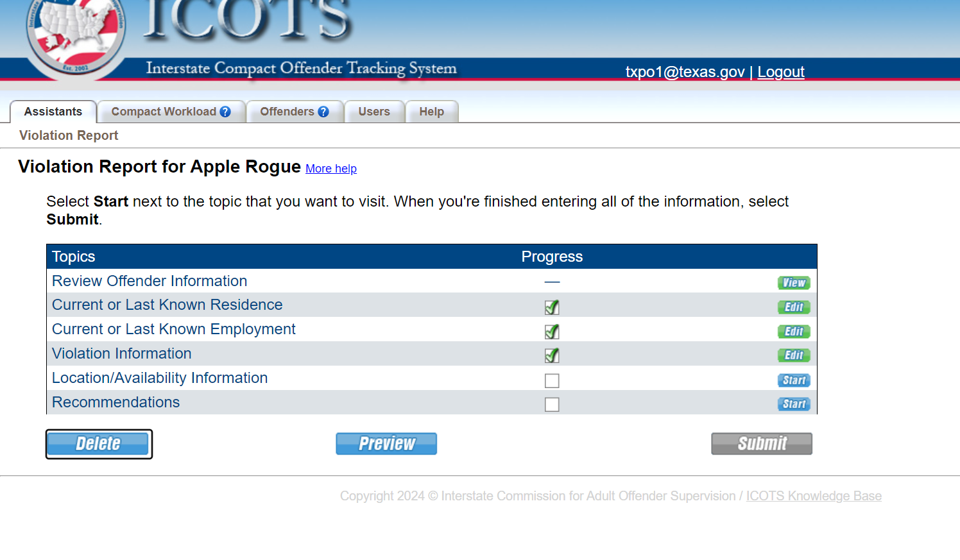Viewport: 960px width, 560px height.
Task: Click the Violation Report breadcrumb text
Action: point(69,135)
